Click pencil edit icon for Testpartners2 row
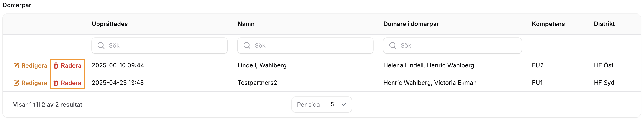The height and width of the screenshot is (120, 644). (x=16, y=83)
